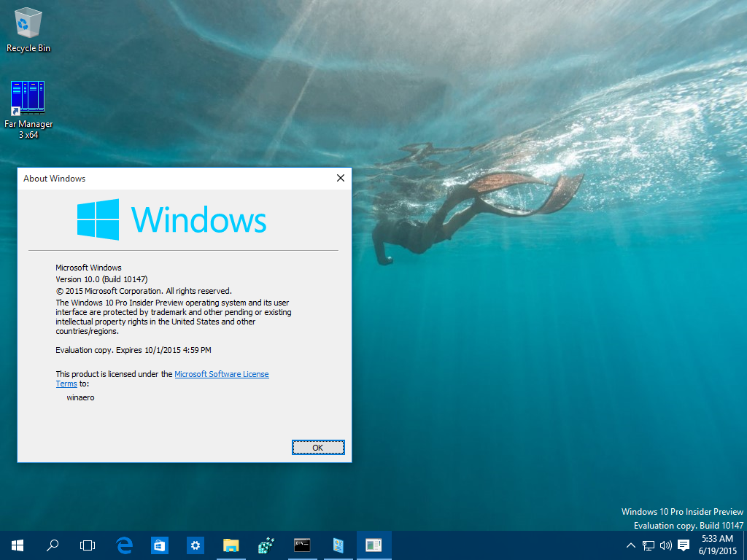This screenshot has width=747, height=560.
Task: Open taskbar Search magnifier
Action: [x=53, y=545]
